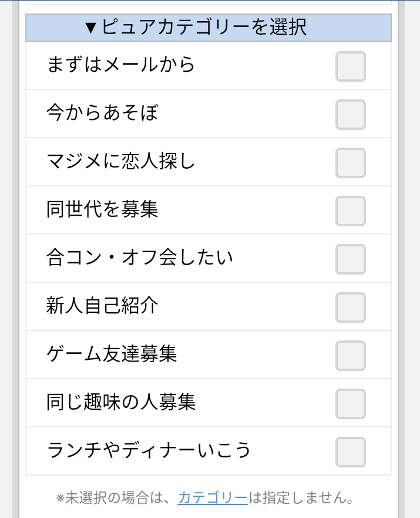Viewport: 420px width, 518px height.
Task: Click the マジメに恋人探し label text
Action: pos(120,161)
